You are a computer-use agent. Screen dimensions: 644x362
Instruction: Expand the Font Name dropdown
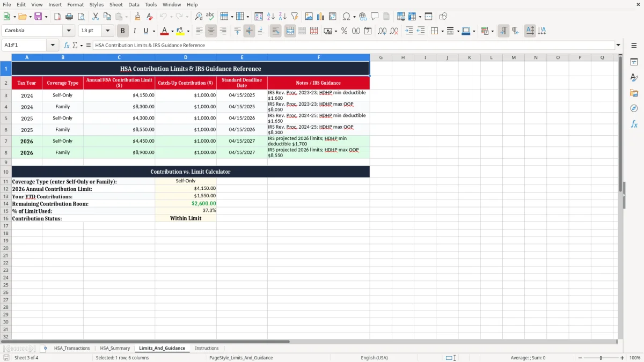pyautogui.click(x=69, y=31)
